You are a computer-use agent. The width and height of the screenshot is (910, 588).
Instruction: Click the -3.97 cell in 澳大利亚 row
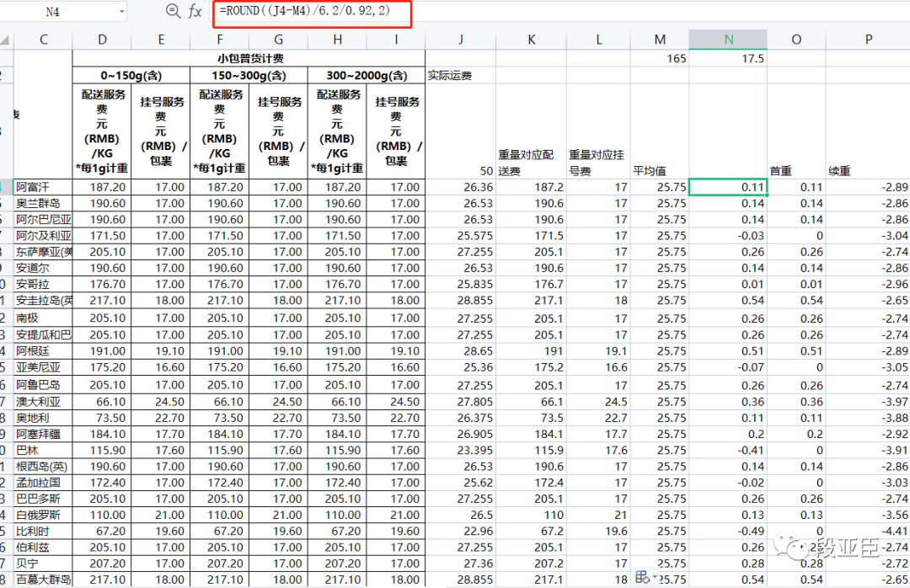(x=868, y=402)
